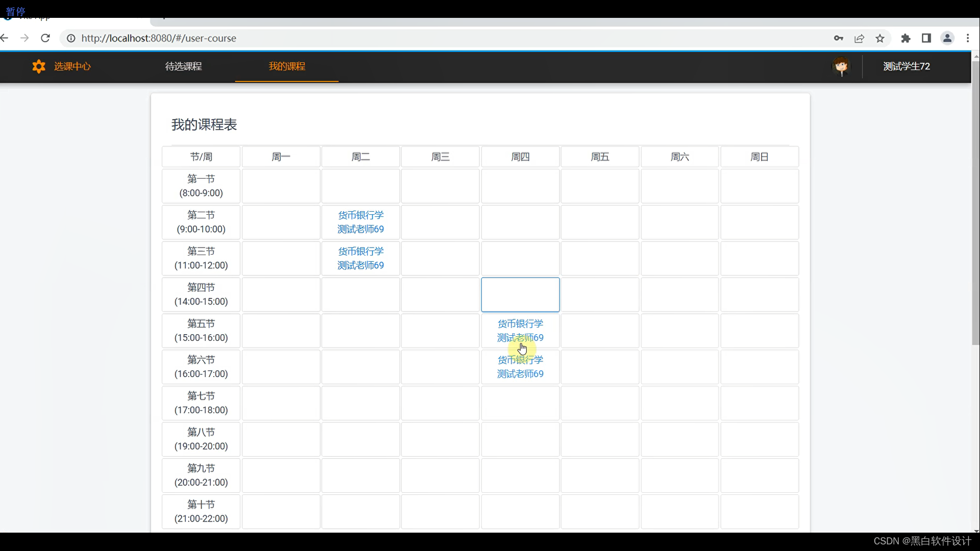Click the page vertical scrollbar

tap(975, 204)
